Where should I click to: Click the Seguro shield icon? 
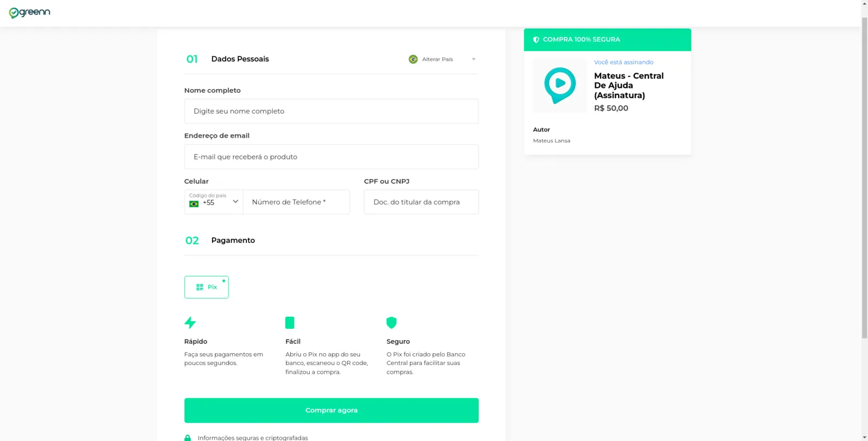391,323
